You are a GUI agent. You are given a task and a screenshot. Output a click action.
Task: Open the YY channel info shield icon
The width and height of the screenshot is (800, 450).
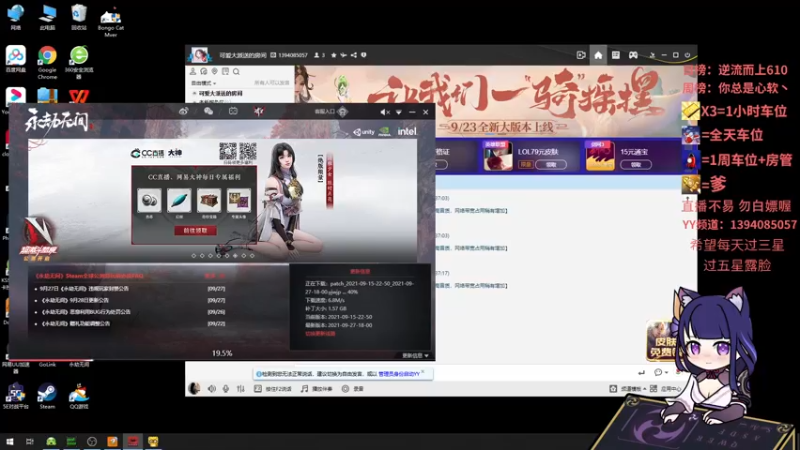pos(364,55)
